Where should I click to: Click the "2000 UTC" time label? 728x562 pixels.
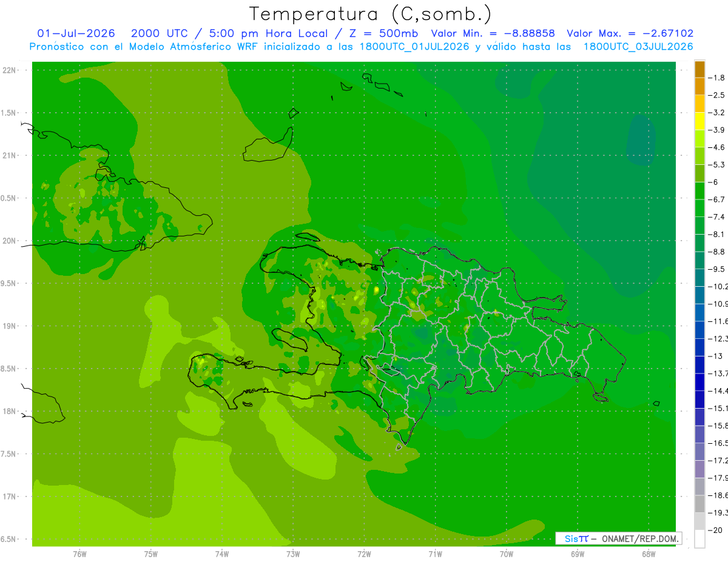(160, 33)
